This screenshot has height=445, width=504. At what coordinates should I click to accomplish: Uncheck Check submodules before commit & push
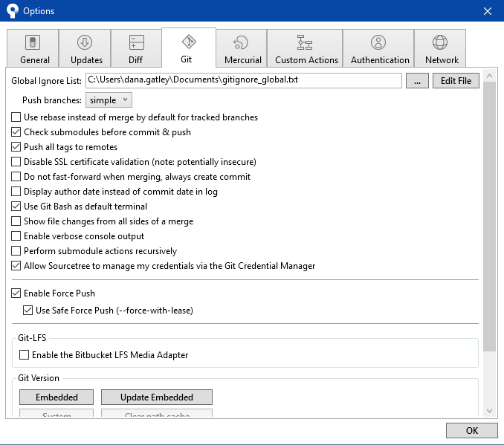click(x=16, y=132)
